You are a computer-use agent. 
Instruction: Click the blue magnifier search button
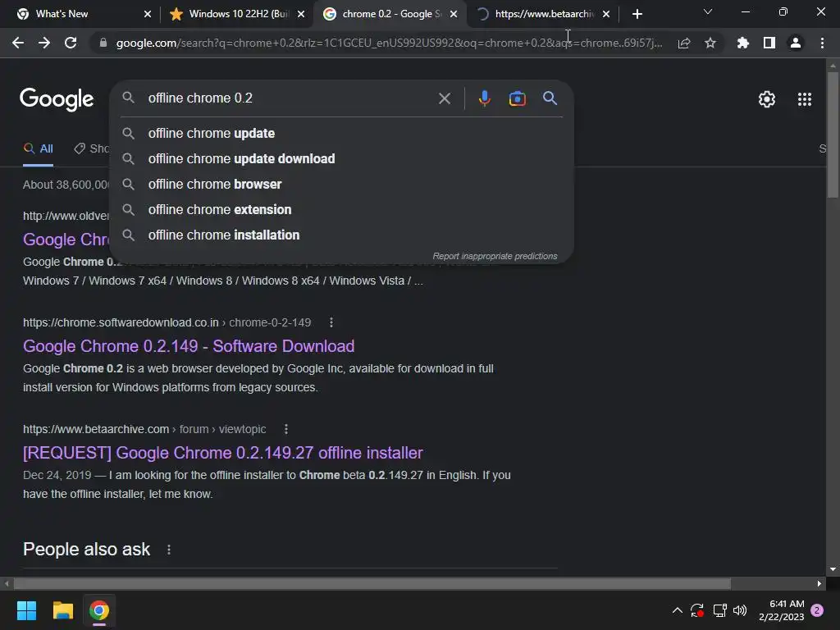(x=550, y=98)
